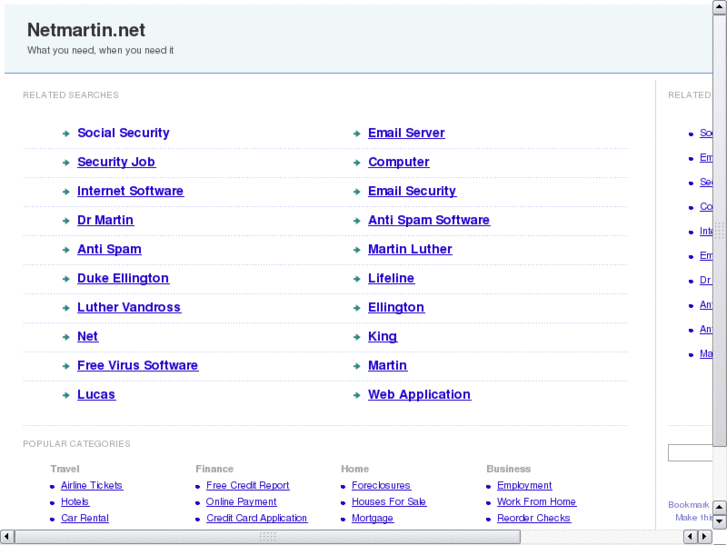Click the horizontal scrollbar left arrow
This screenshot has height=545, width=727.
(x=7, y=537)
